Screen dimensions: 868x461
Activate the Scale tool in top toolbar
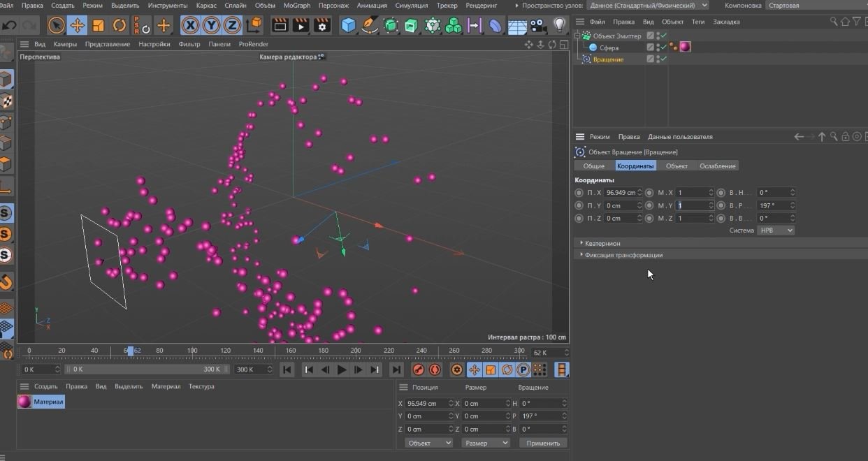point(99,26)
